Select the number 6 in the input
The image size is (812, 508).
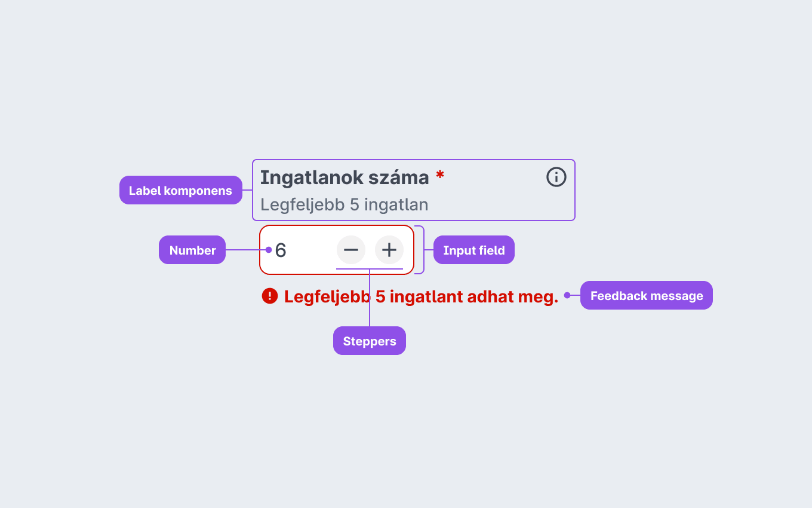pyautogui.click(x=281, y=250)
